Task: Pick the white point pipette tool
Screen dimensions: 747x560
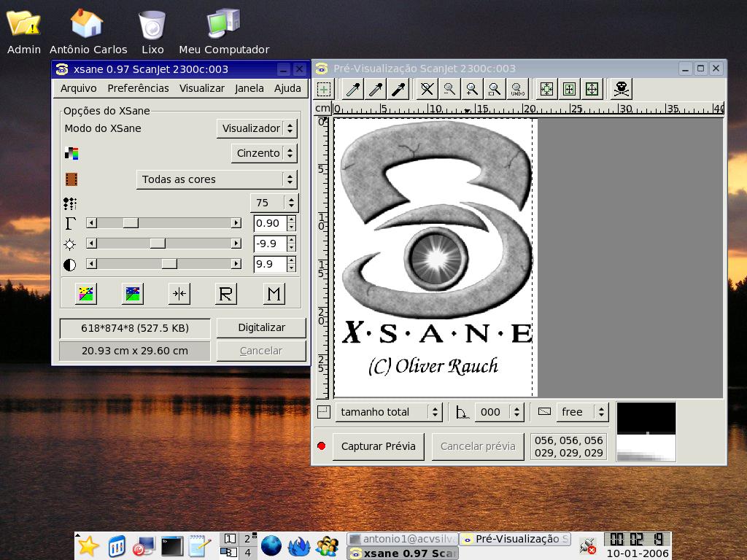Action: [353, 89]
